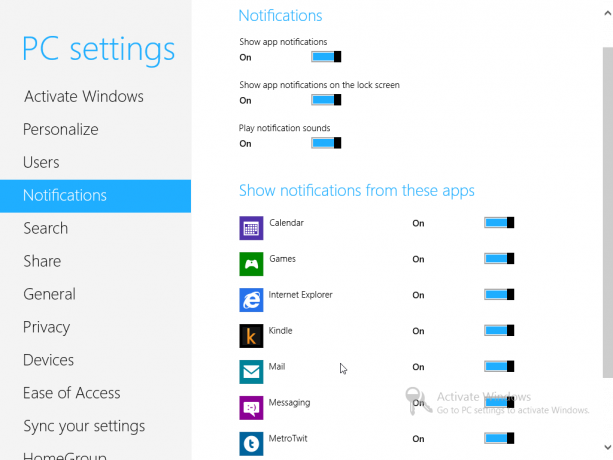Click the Internet Explorer app name label
This screenshot has width=613, height=460.
pos(300,295)
